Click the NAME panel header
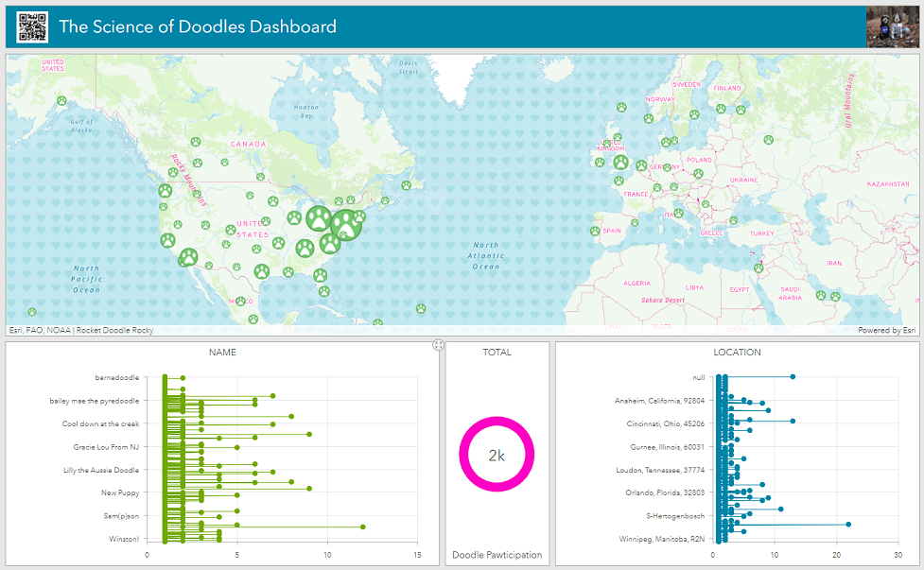 pyautogui.click(x=223, y=352)
